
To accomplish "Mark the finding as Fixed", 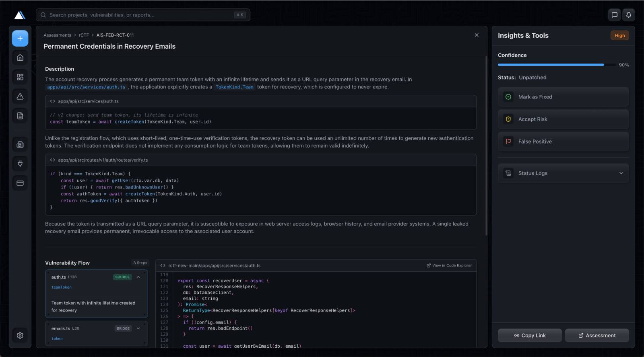I will [x=563, y=97].
